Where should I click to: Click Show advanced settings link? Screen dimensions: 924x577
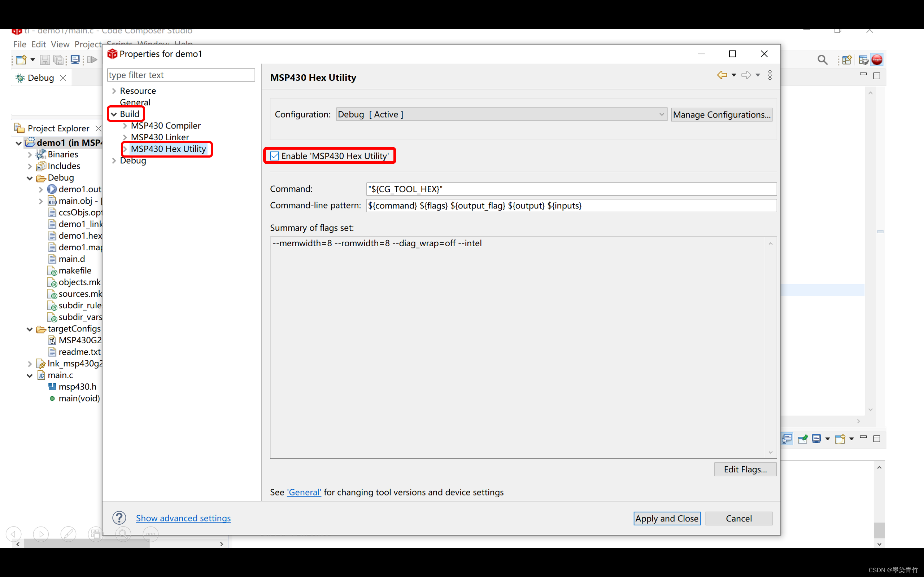coord(183,518)
